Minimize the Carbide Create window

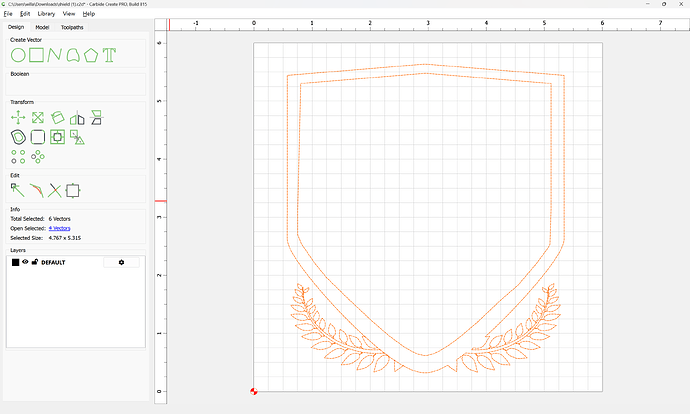(x=648, y=4)
